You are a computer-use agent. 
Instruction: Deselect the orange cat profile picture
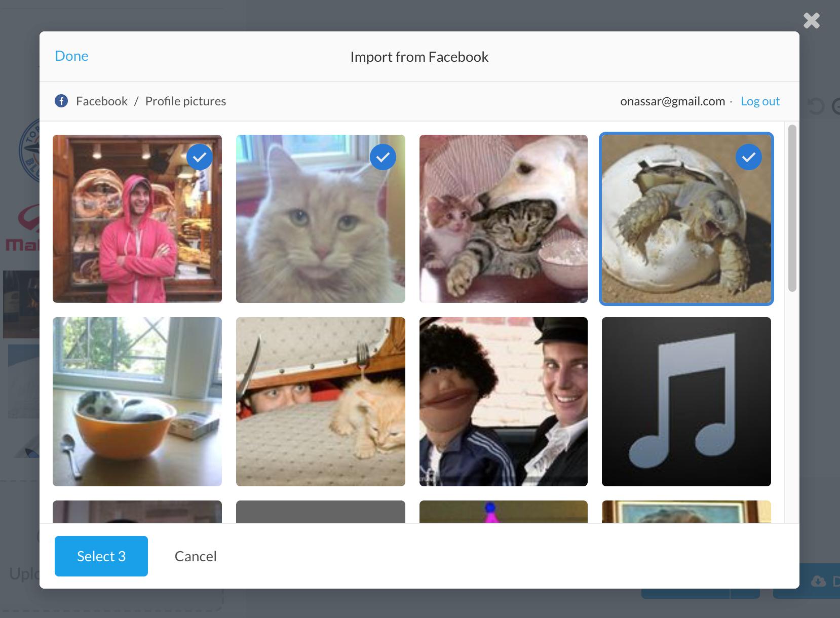click(x=384, y=157)
